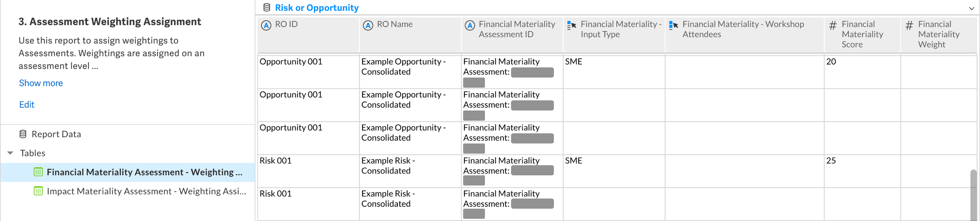Click the Financial Materiality Assessment table icon
The height and width of the screenshot is (221, 980).
pos(38,172)
